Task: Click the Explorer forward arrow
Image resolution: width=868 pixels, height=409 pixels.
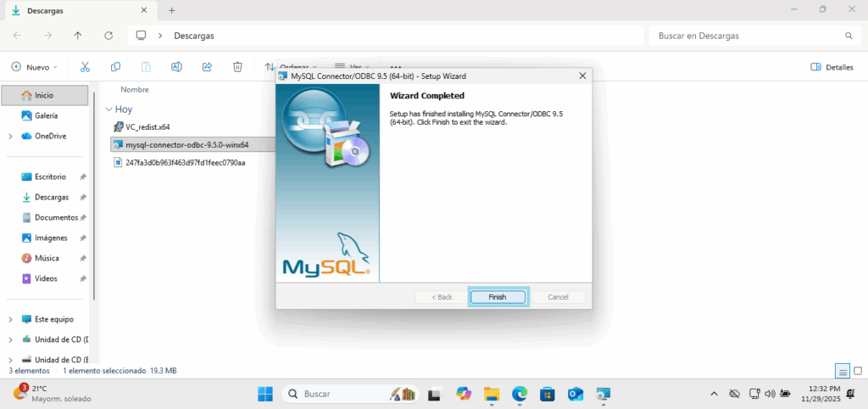Action: tap(47, 36)
